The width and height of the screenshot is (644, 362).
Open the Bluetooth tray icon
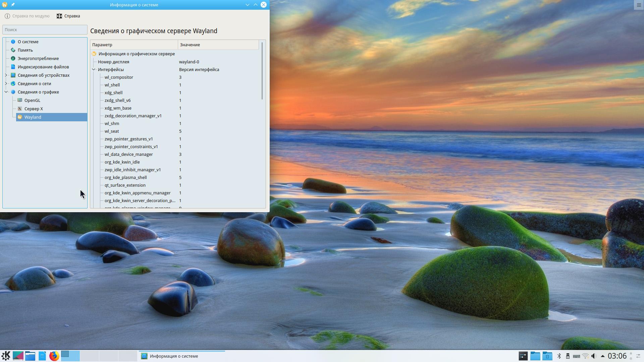tap(559, 356)
